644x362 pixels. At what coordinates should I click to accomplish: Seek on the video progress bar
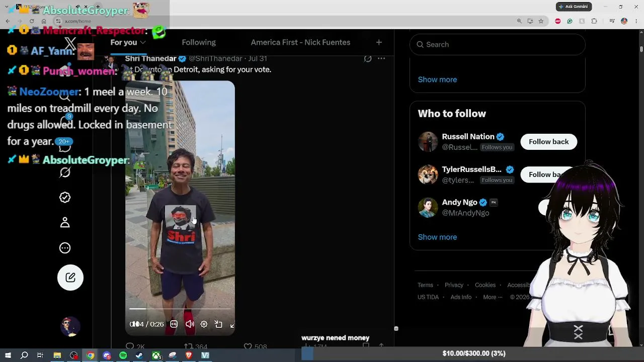pos(180,309)
